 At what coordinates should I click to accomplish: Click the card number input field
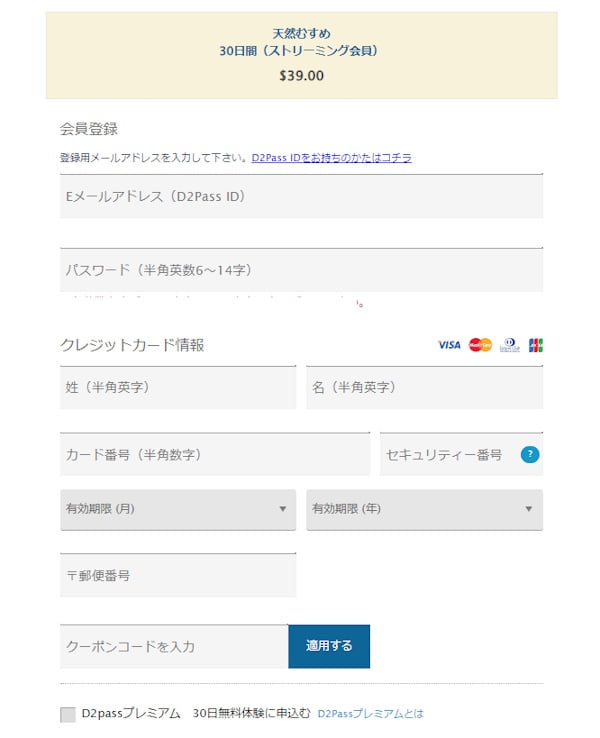click(215, 455)
